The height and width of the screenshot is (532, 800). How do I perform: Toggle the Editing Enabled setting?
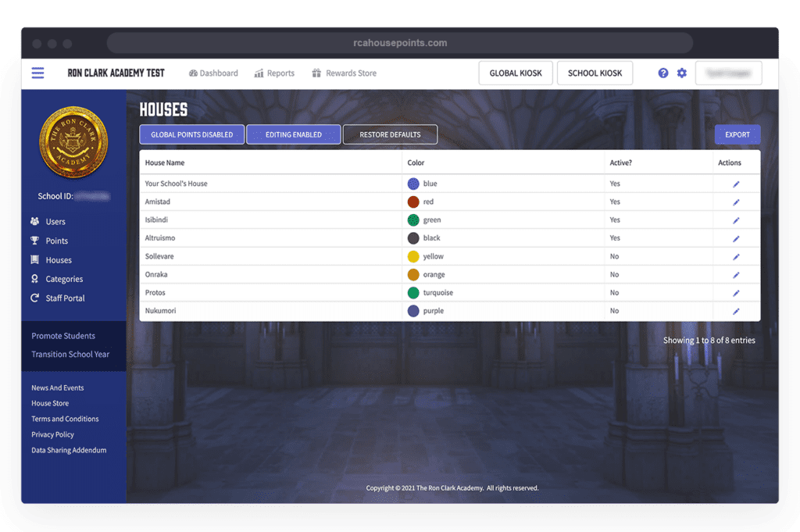(293, 134)
